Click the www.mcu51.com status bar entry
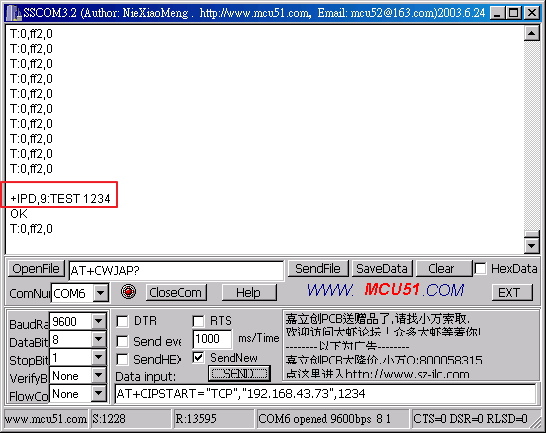 click(46, 419)
